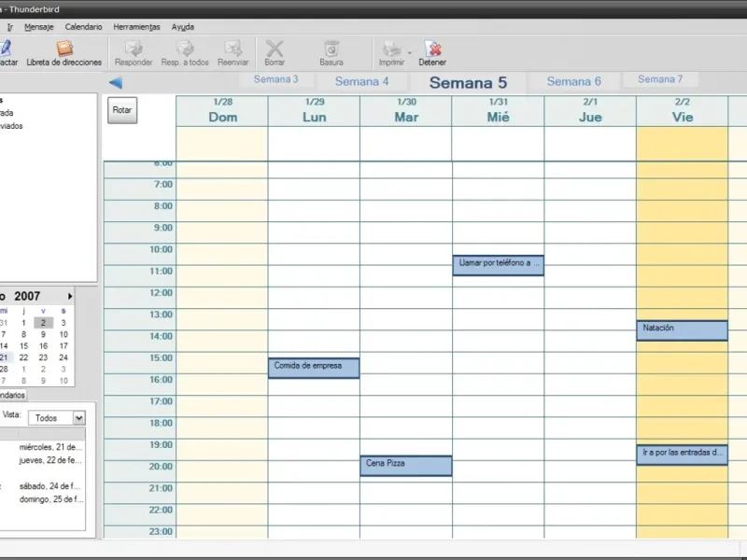Select the Comida de empresa event
The height and width of the screenshot is (560, 747).
click(x=314, y=368)
